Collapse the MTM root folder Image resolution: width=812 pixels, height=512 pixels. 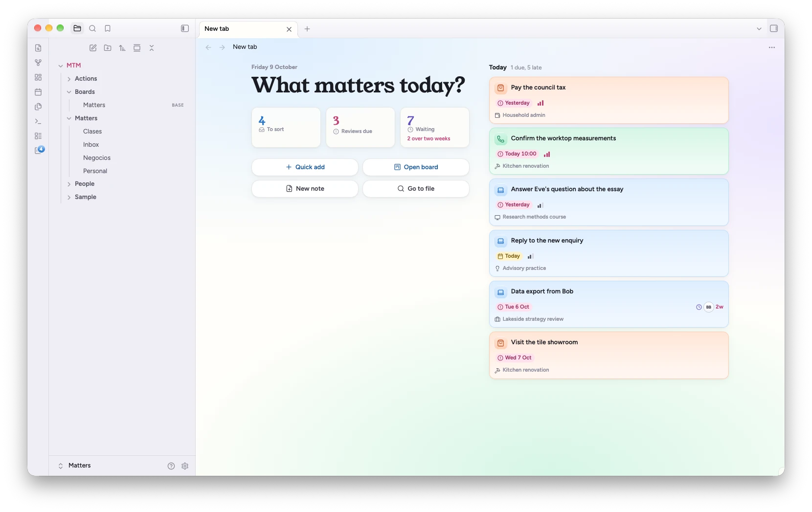(x=61, y=66)
